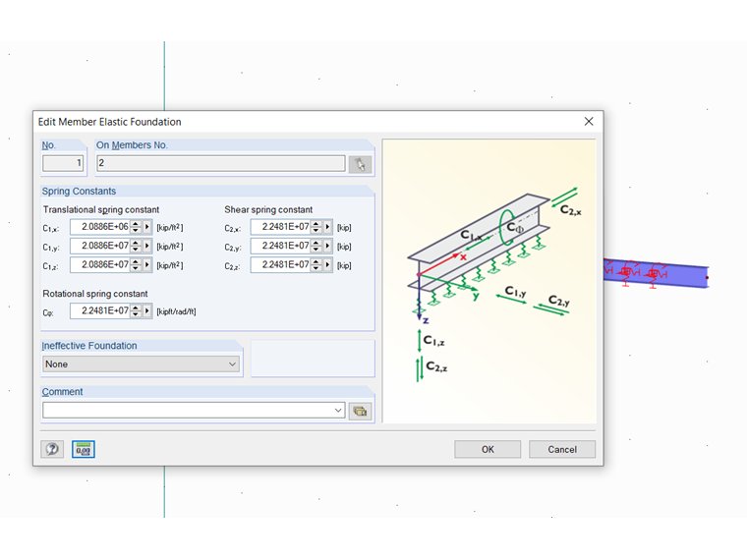The width and height of the screenshot is (747, 560).
Task: Open the C2,y arrow flyout menu
Action: click(x=327, y=246)
